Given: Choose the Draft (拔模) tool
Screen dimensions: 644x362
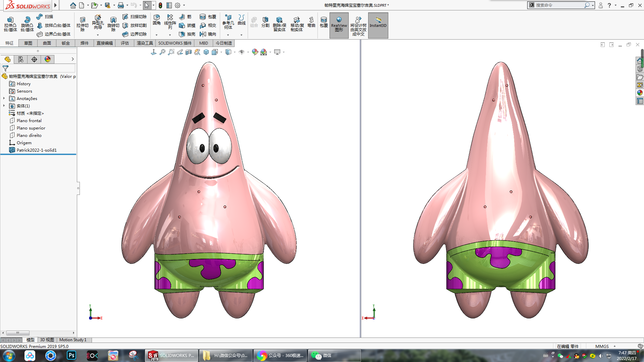Looking at the screenshot, I should click(x=187, y=25).
